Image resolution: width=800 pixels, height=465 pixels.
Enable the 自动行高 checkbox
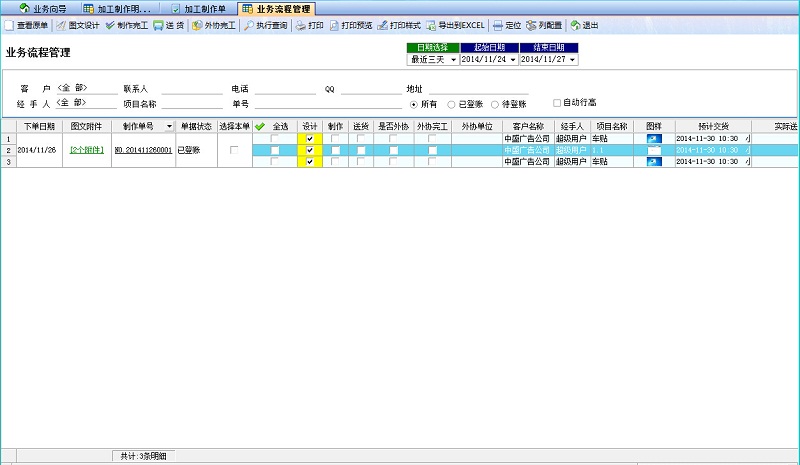(557, 102)
